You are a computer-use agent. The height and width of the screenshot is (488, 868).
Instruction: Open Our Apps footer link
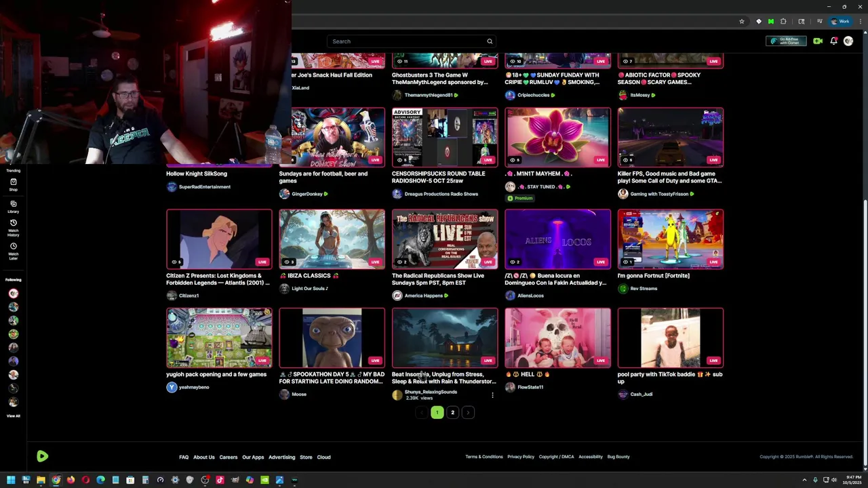(x=253, y=457)
